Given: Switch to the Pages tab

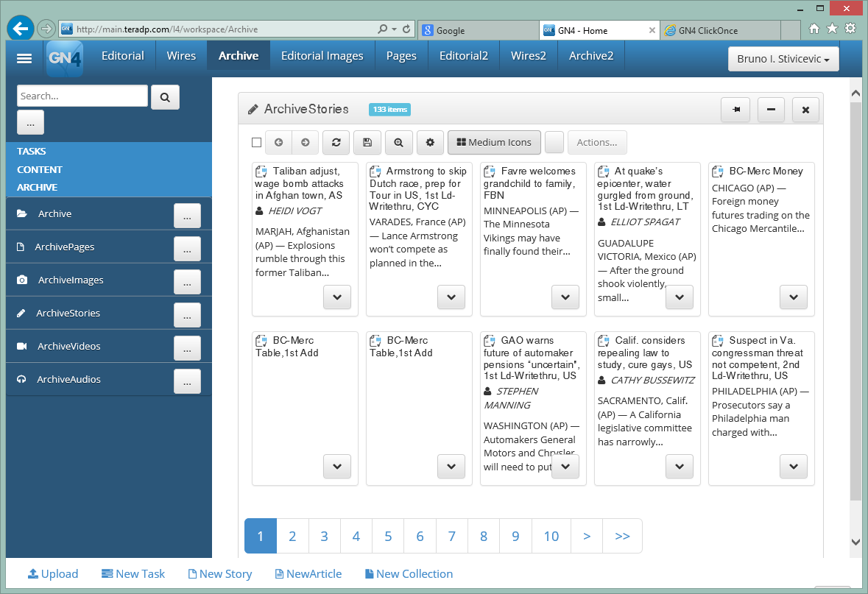Looking at the screenshot, I should 401,55.
